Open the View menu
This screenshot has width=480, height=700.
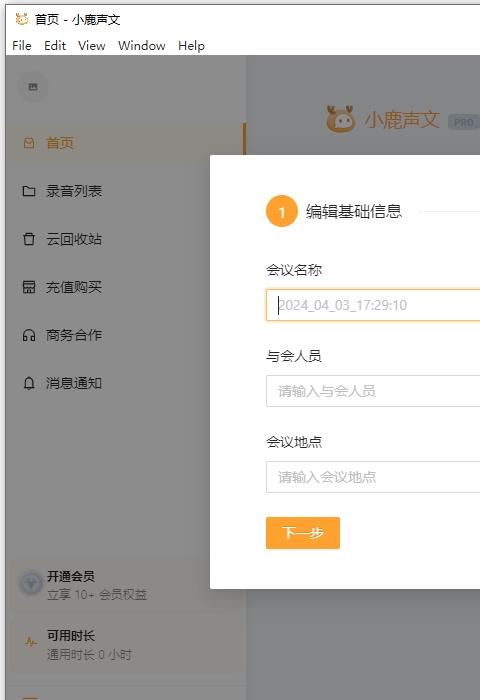(x=92, y=46)
